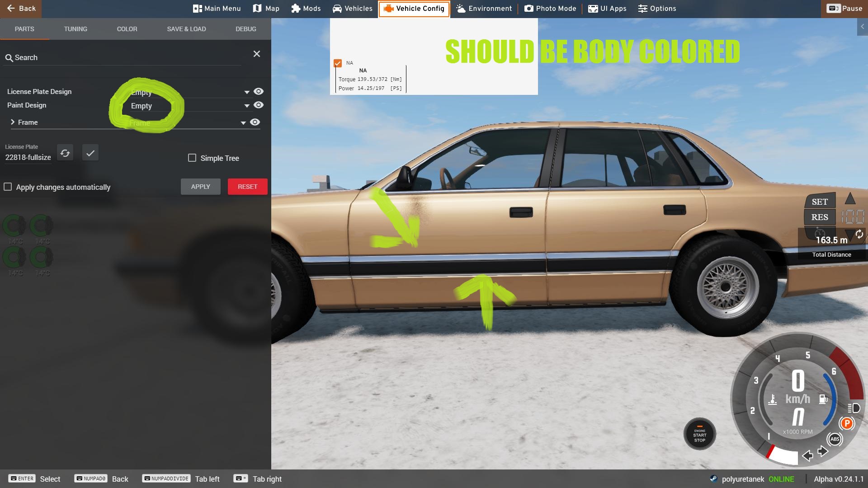Image resolution: width=868 pixels, height=488 pixels.
Task: Collapse the right side panel arrow
Action: pyautogui.click(x=862, y=27)
